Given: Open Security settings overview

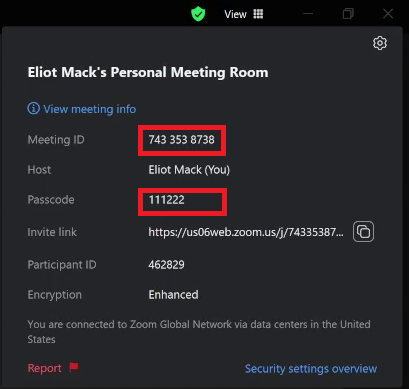Looking at the screenshot, I should pos(311,369).
